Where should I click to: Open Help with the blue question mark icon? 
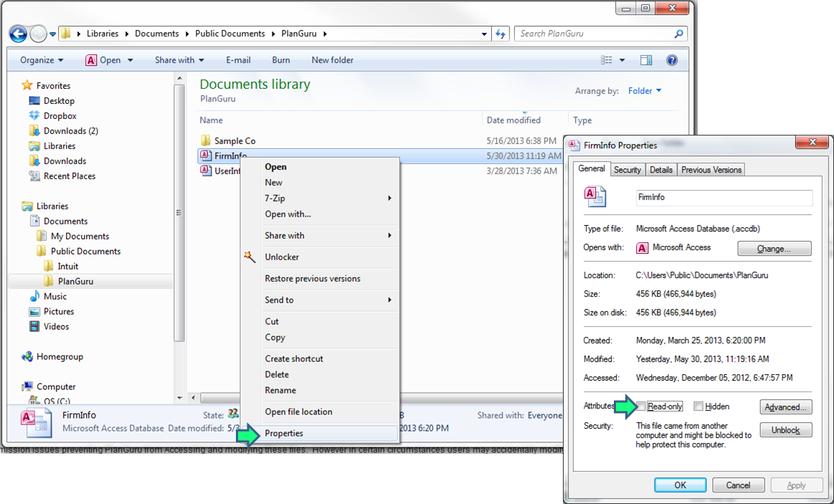click(x=672, y=60)
